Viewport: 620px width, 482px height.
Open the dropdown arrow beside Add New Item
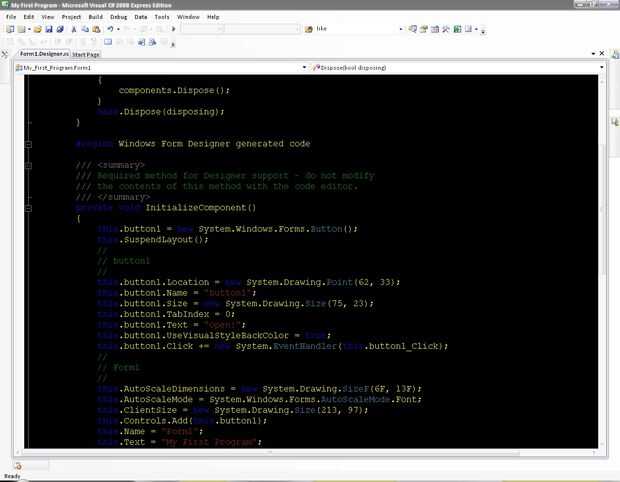[x=29, y=29]
